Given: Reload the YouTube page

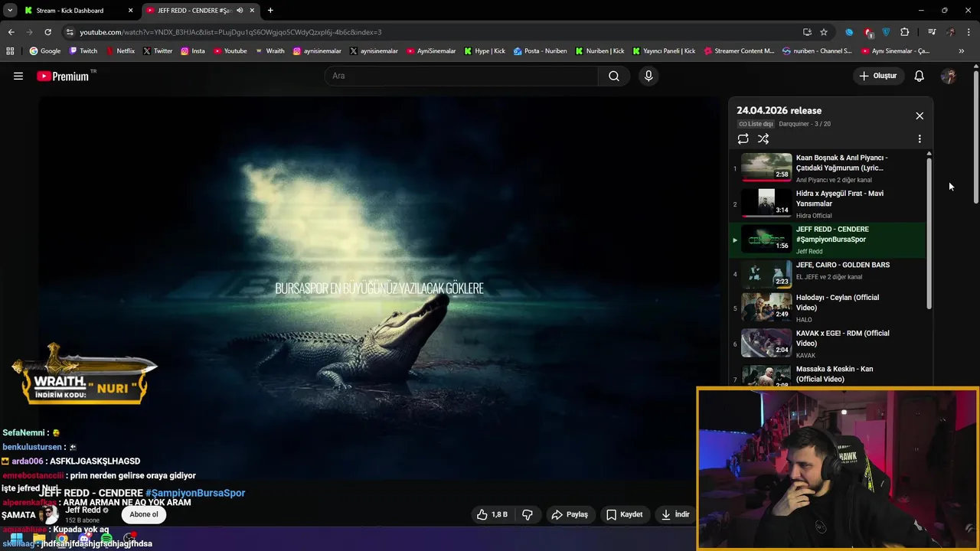Looking at the screenshot, I should [x=47, y=32].
